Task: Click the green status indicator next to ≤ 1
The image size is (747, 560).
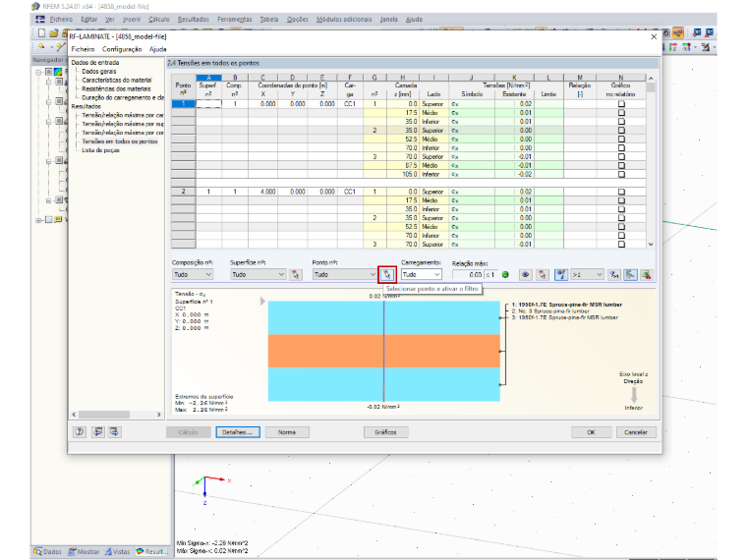Action: pyautogui.click(x=505, y=275)
